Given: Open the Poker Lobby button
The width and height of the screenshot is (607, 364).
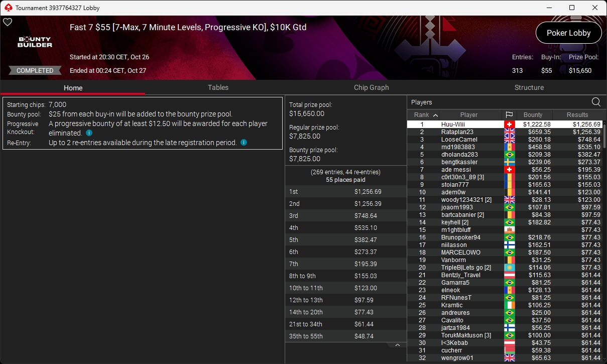Looking at the screenshot, I should [x=568, y=33].
